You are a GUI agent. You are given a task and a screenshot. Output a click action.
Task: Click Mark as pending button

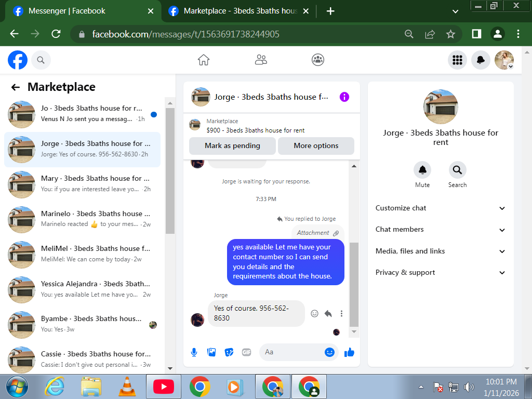click(232, 146)
